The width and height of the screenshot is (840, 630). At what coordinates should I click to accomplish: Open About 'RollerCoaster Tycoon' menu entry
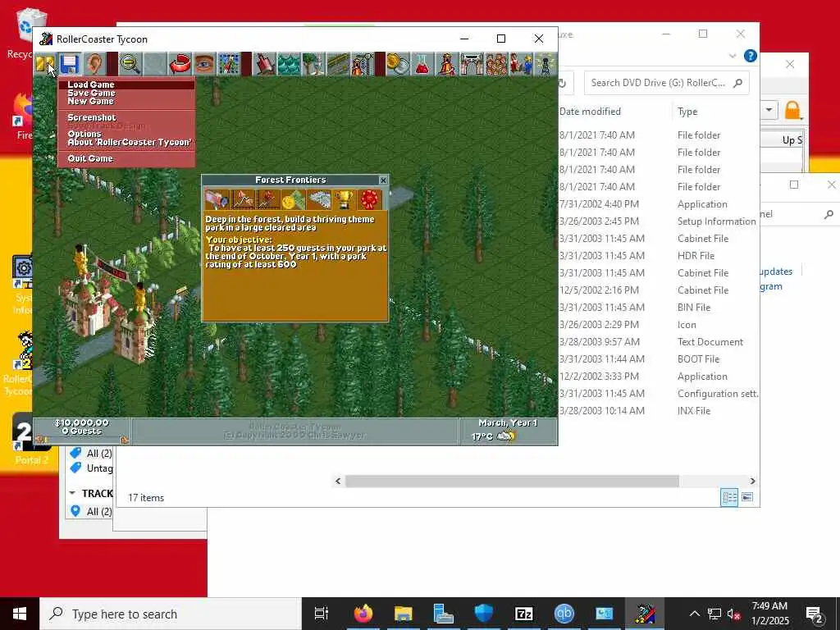pyautogui.click(x=126, y=143)
